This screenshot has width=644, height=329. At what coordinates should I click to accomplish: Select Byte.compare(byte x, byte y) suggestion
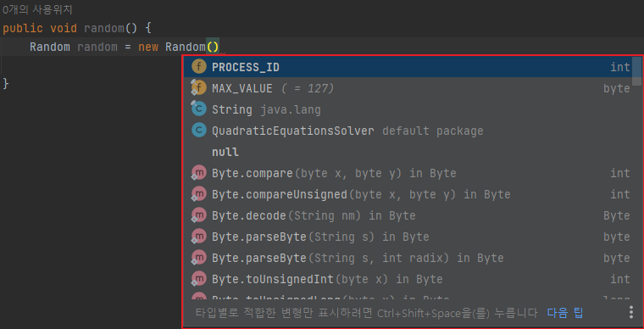pos(408,173)
